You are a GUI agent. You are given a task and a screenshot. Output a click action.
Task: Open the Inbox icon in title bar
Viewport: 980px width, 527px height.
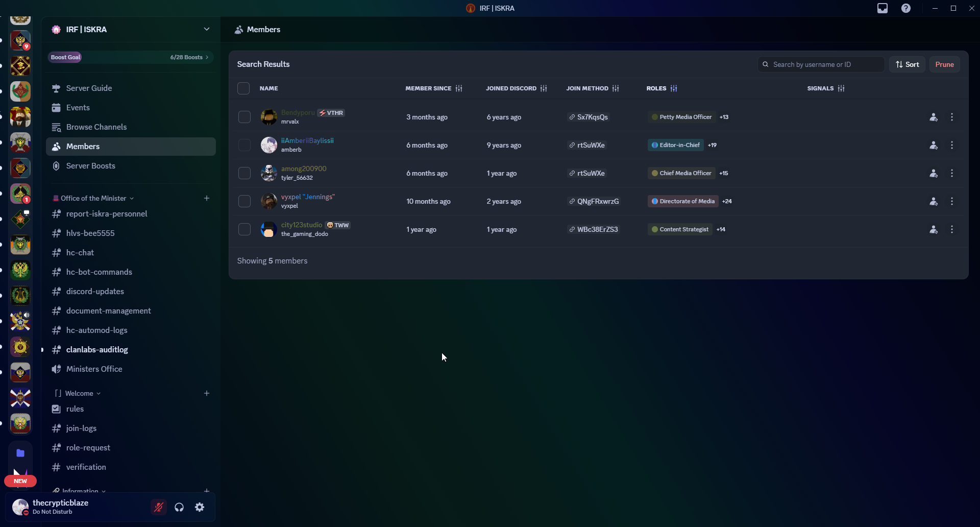883,8
